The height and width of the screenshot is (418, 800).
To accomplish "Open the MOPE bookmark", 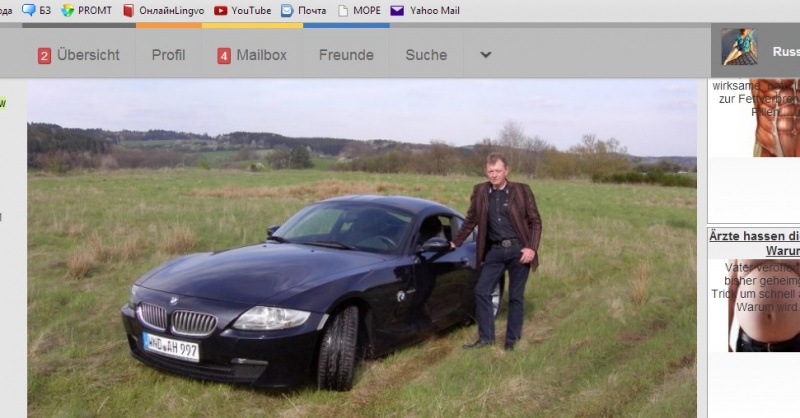I will (x=358, y=10).
